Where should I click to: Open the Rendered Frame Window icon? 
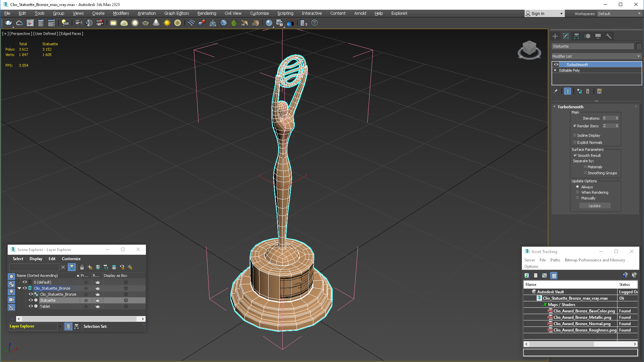point(30,23)
